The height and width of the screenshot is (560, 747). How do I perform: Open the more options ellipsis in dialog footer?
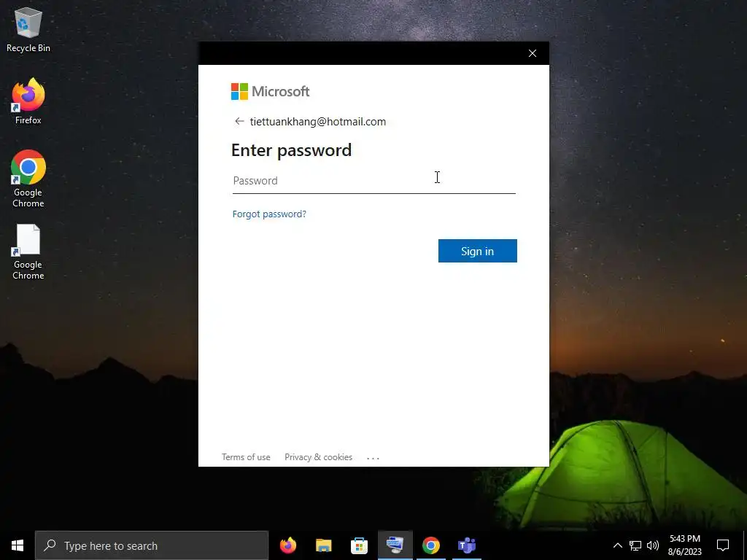coord(373,458)
